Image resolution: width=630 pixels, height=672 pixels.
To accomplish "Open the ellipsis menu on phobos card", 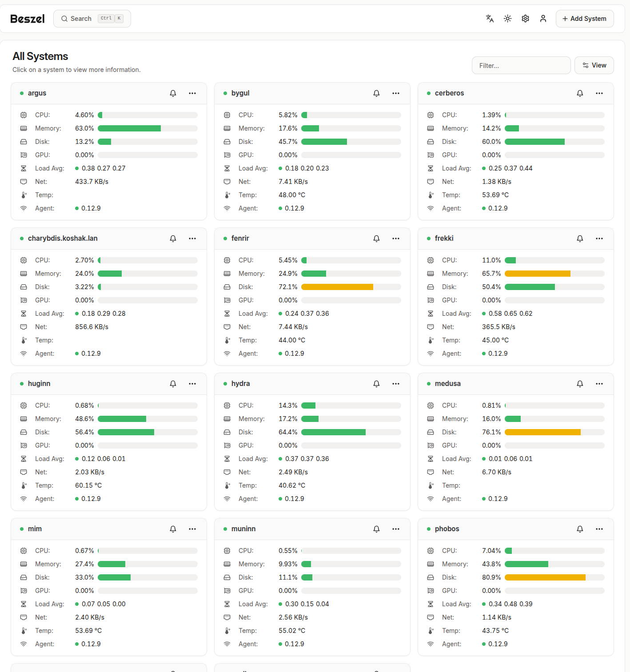I will [599, 529].
